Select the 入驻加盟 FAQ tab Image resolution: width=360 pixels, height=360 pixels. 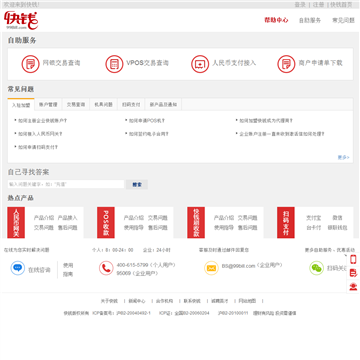(x=21, y=105)
